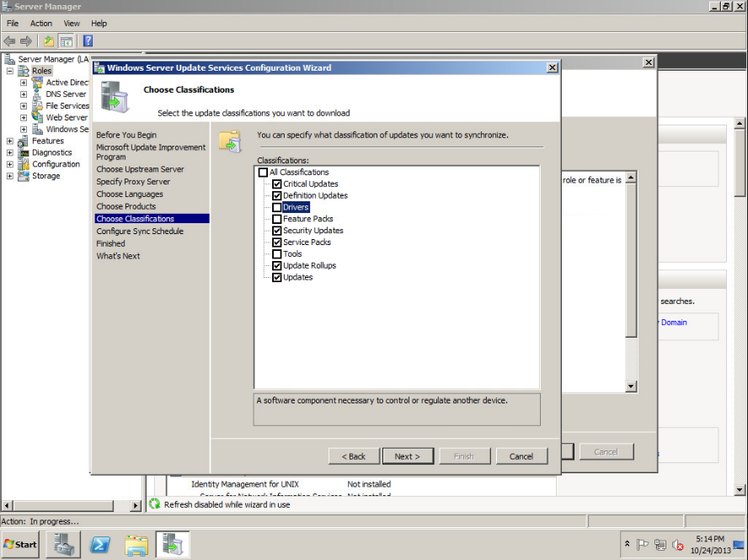The image size is (748, 560).
Task: Click the Next > button
Action: [408, 456]
